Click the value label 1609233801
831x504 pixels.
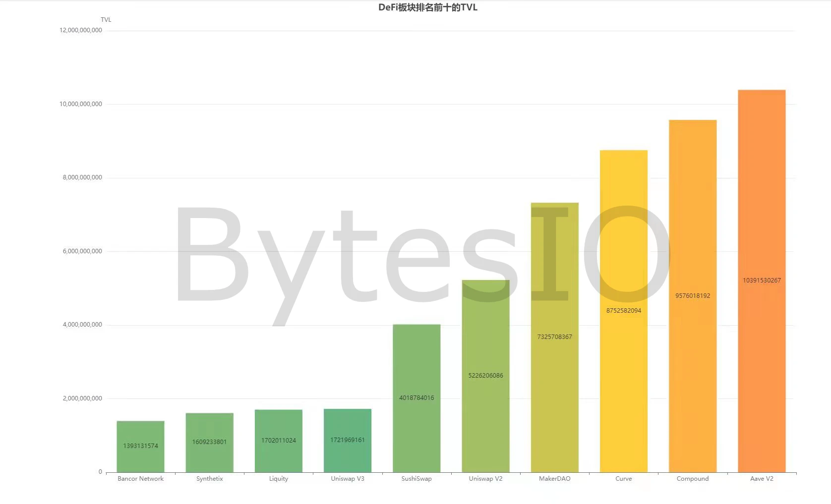coord(210,442)
